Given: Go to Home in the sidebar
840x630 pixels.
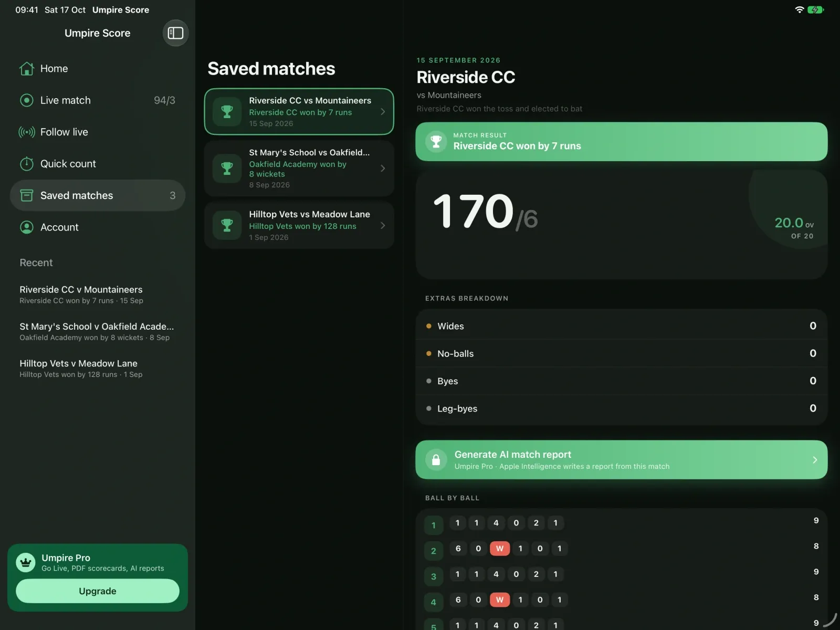Looking at the screenshot, I should click(x=98, y=69).
